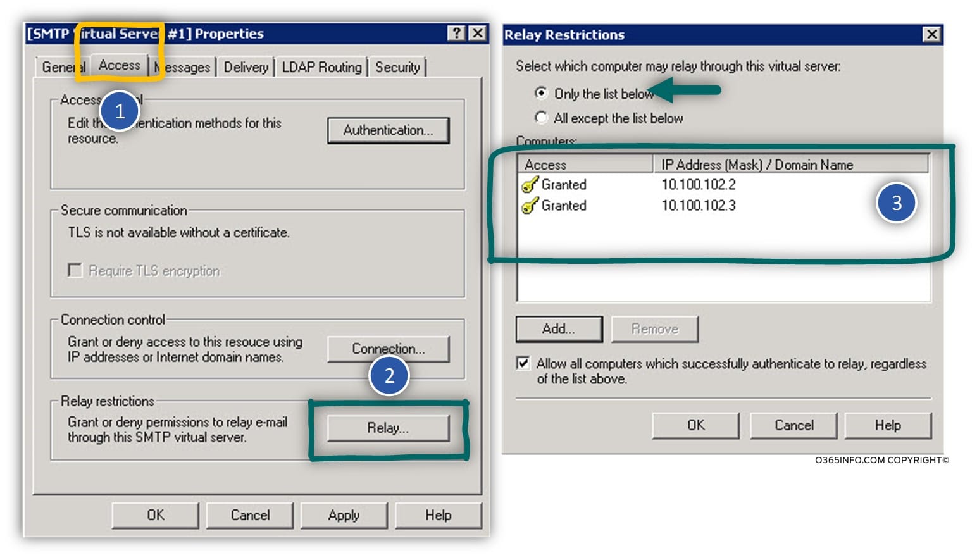Open the Access tab
Screen dimensions: 977x560
pos(119,65)
